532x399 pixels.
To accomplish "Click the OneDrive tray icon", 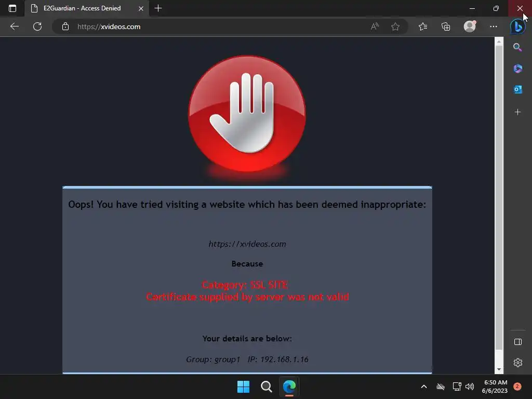I will 441,387.
